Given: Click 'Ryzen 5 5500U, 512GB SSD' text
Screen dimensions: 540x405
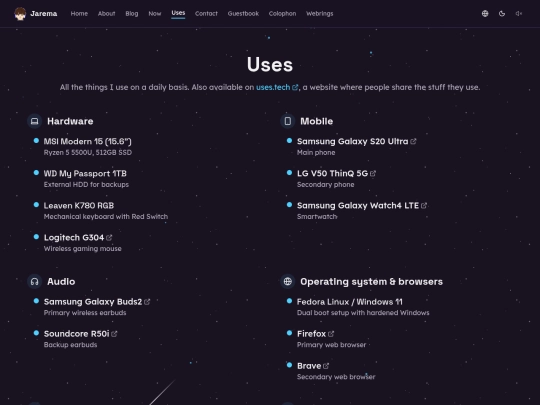Looking at the screenshot, I should coord(88,153).
